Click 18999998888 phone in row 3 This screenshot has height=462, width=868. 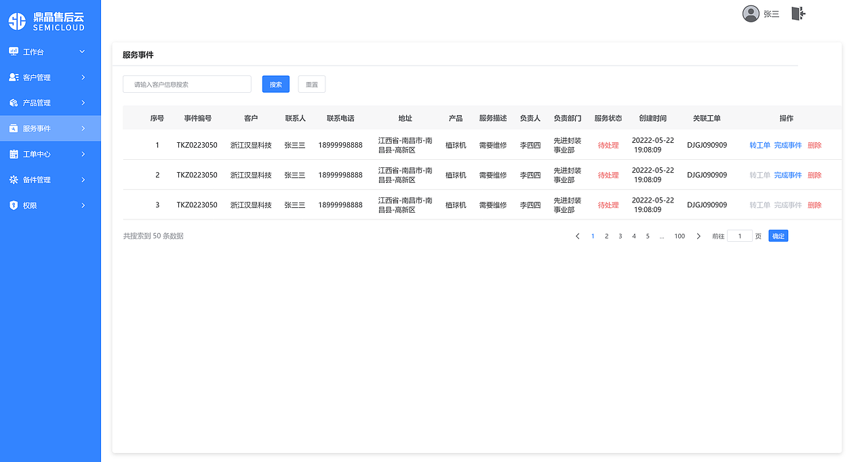[340, 205]
